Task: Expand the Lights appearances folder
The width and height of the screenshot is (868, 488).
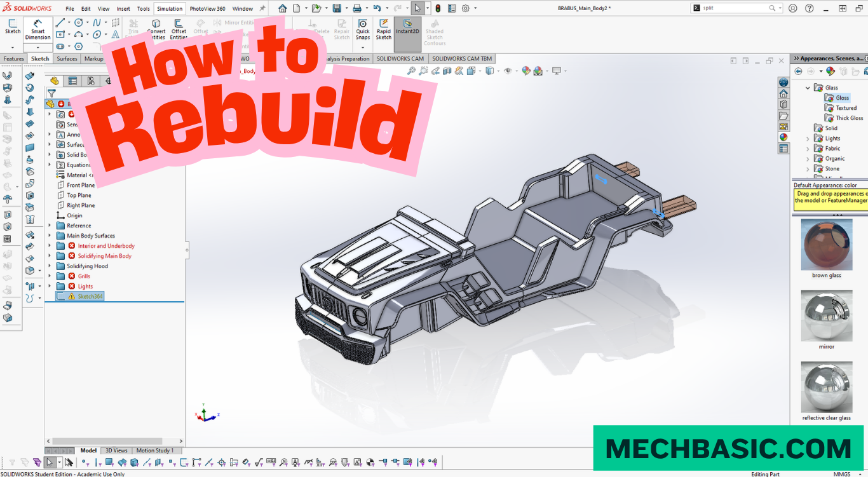Action: point(808,139)
